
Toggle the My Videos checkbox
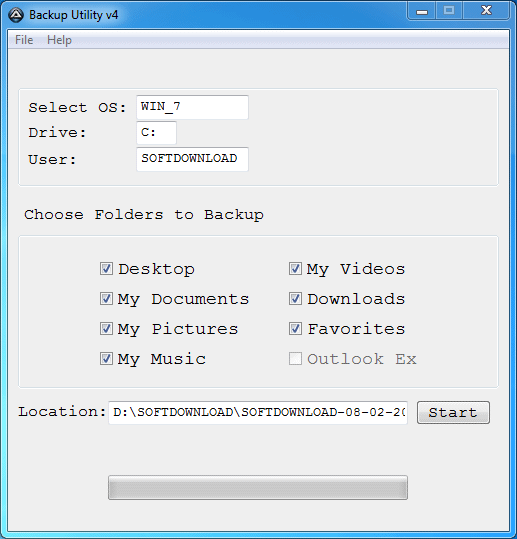[295, 268]
